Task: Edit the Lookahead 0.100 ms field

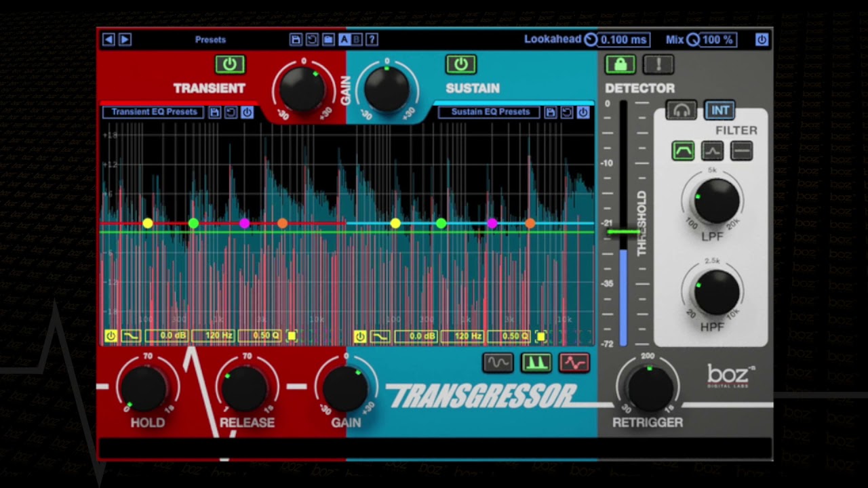Action: [624, 39]
